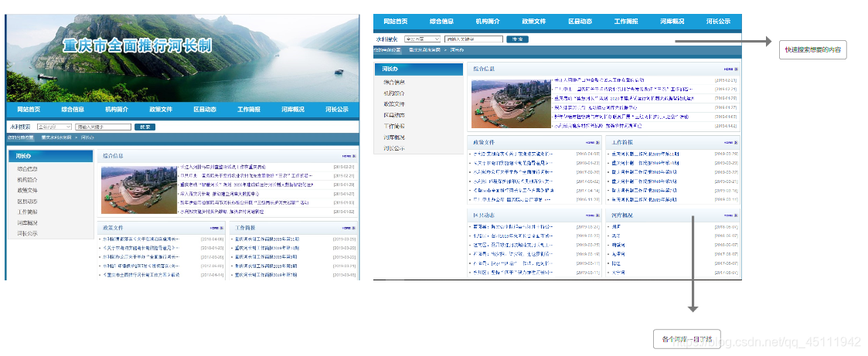The height and width of the screenshot is (356, 868).
Task: Select 工作简报 in left page navigation bar
Action: coord(249,110)
